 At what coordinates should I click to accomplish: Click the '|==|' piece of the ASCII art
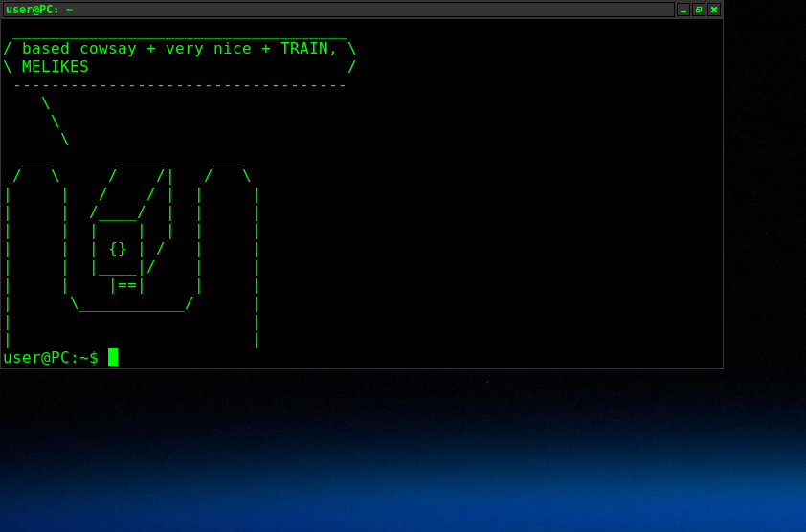(127, 285)
